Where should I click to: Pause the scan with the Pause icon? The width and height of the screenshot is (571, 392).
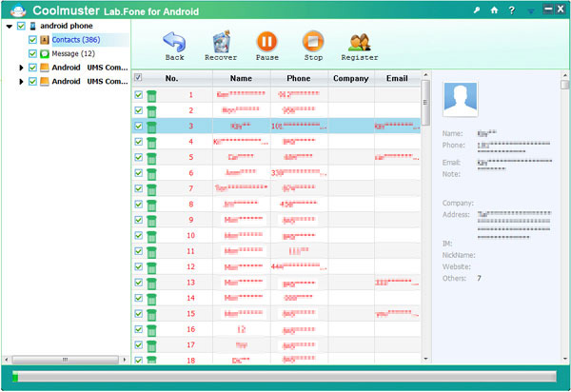point(267,41)
